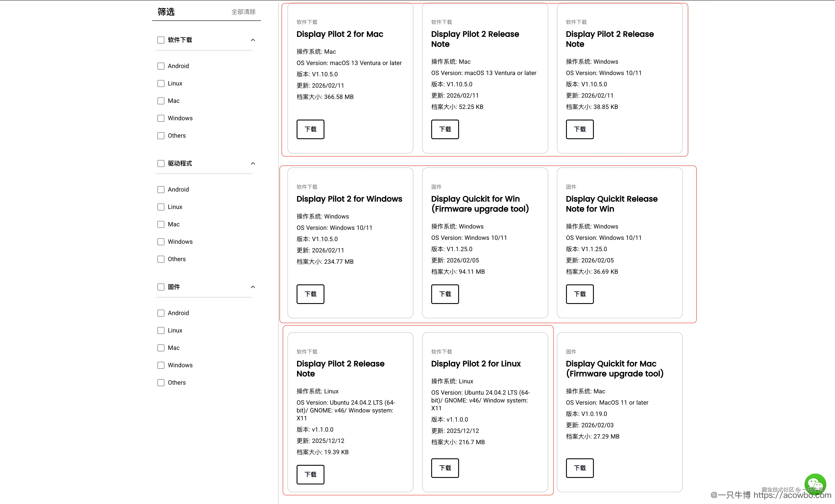
Task: Toggle Windows checkbox under 软件下载
Action: pos(161,118)
